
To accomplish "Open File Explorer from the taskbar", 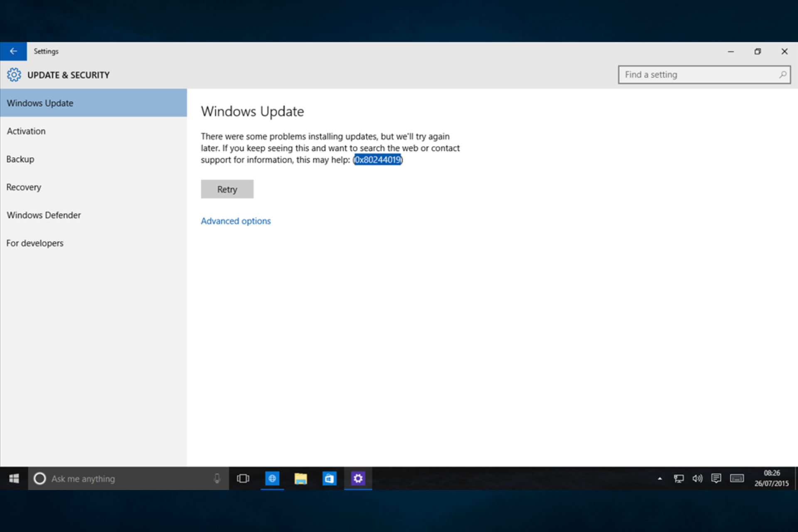I will (300, 478).
